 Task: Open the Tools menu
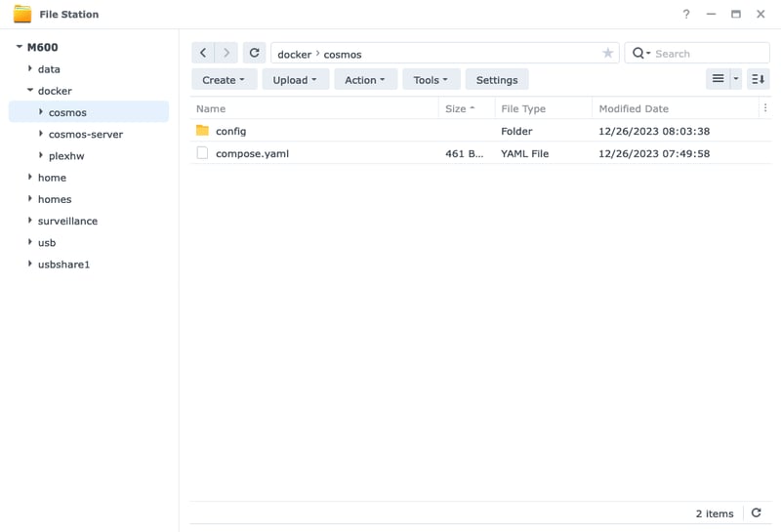click(431, 80)
